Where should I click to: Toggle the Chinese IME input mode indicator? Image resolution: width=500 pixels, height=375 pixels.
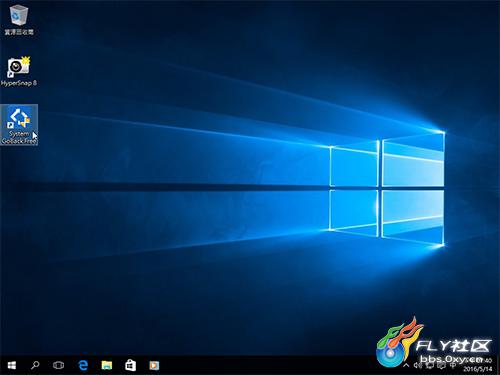(x=453, y=365)
